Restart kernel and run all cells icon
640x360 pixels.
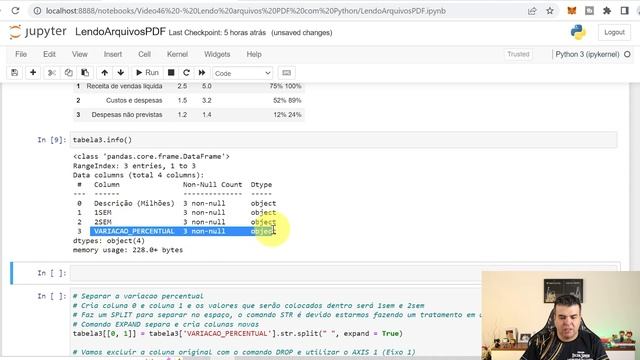(202, 73)
